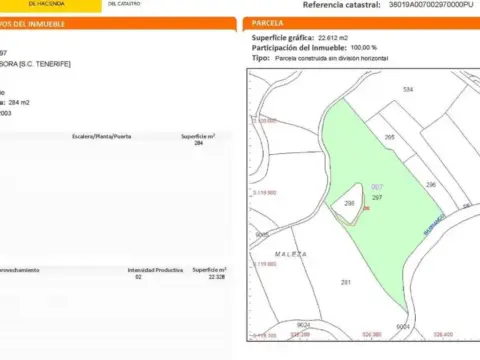Click the 'Participación del inmueble' value 100,00 %

[364, 48]
